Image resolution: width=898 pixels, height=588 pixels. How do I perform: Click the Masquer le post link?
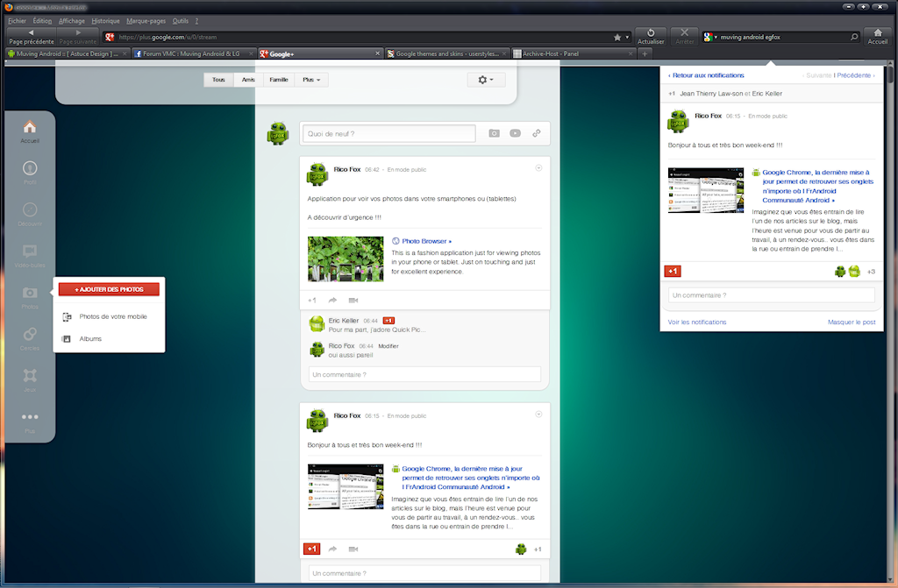coord(852,322)
